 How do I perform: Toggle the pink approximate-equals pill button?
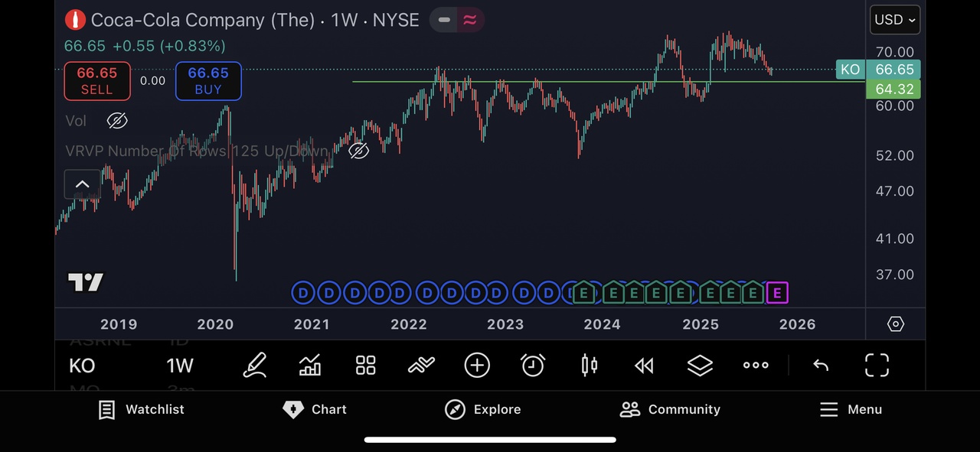(x=470, y=20)
